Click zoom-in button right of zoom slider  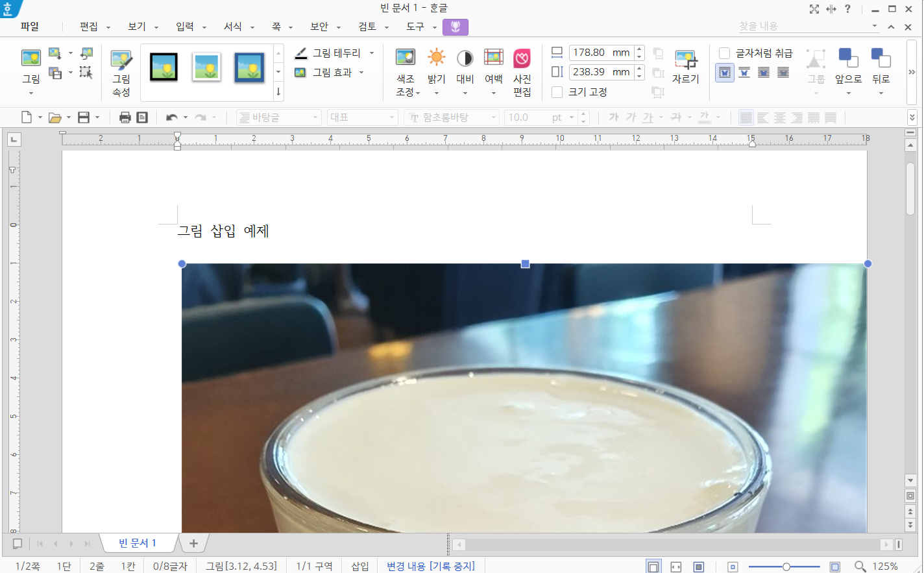click(x=835, y=567)
